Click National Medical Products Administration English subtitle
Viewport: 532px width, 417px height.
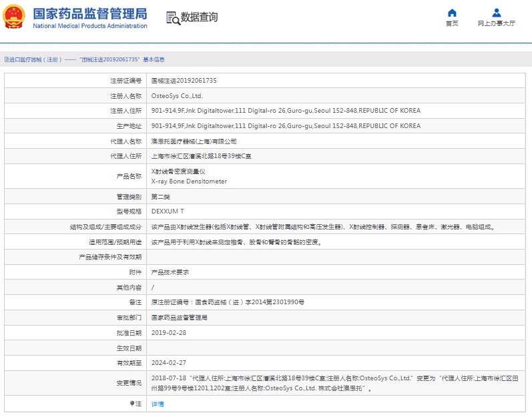click(90, 26)
